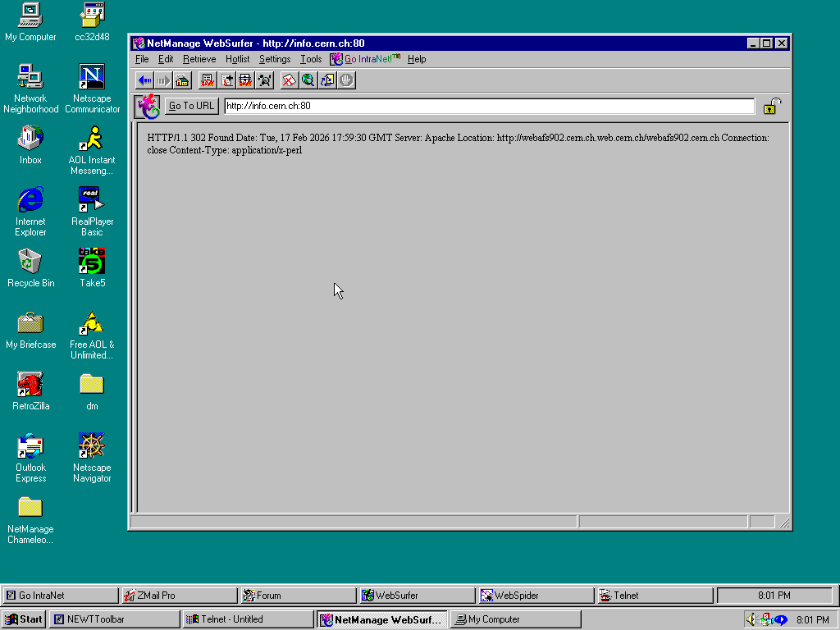Viewport: 840px width, 630px height.
Task: Click the spider search toolbar icon
Action: tap(265, 80)
